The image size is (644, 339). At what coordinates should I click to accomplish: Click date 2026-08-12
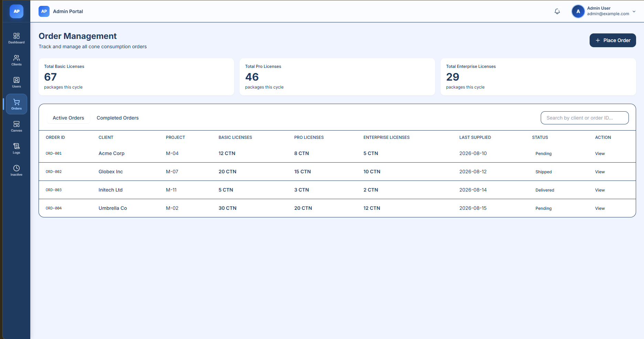(x=473, y=172)
